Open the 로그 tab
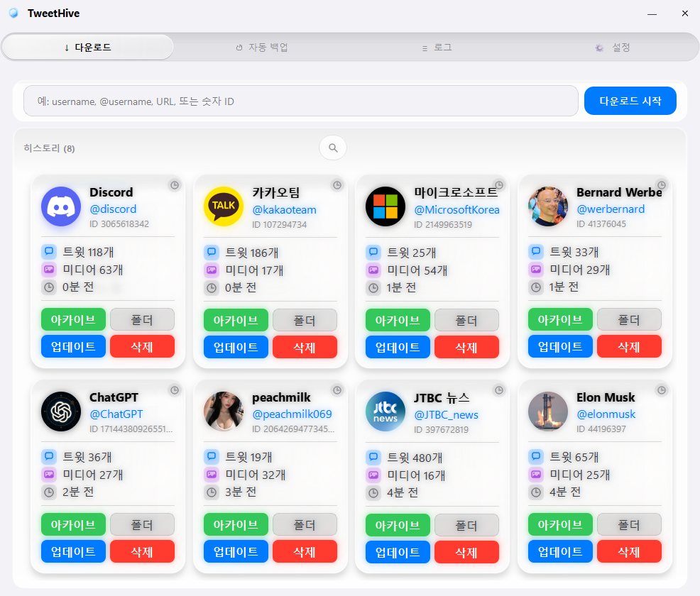Screen dimensions: 700x596 [x=437, y=48]
